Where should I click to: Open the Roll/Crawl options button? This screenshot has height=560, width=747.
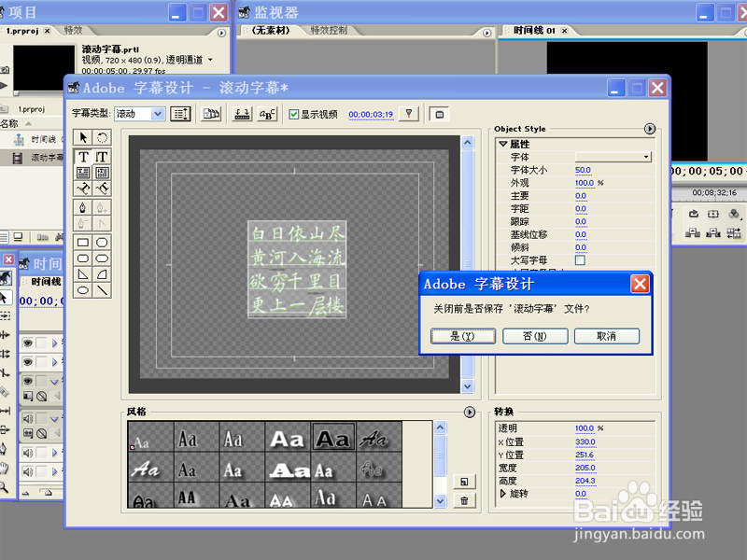click(x=180, y=114)
